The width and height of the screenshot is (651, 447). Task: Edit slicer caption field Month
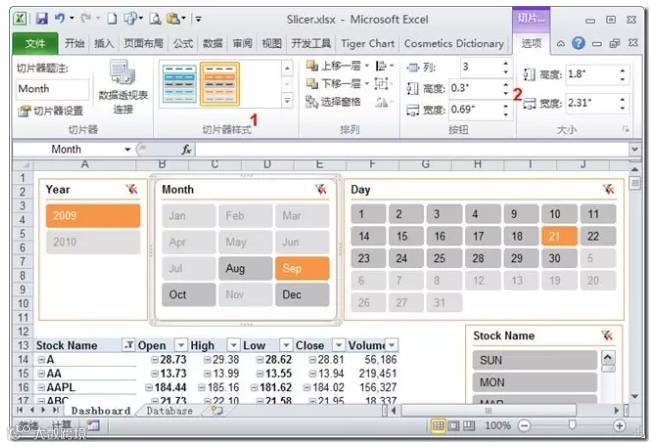click(x=52, y=88)
